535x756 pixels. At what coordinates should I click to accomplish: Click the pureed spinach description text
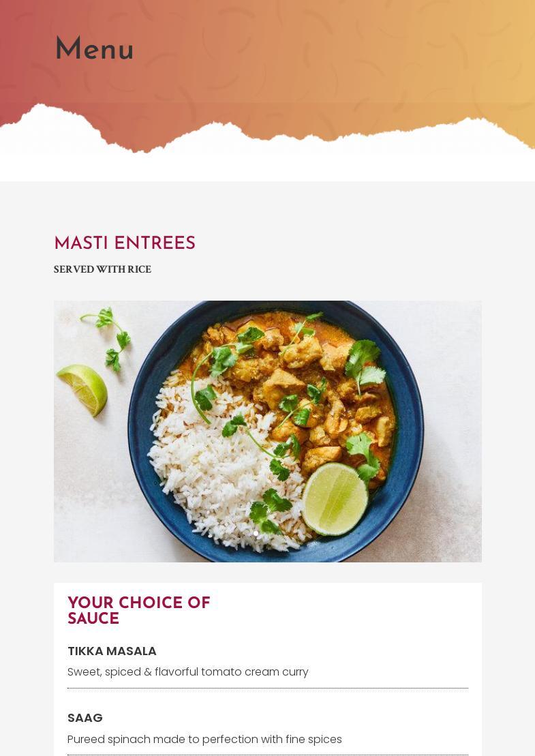(x=204, y=739)
